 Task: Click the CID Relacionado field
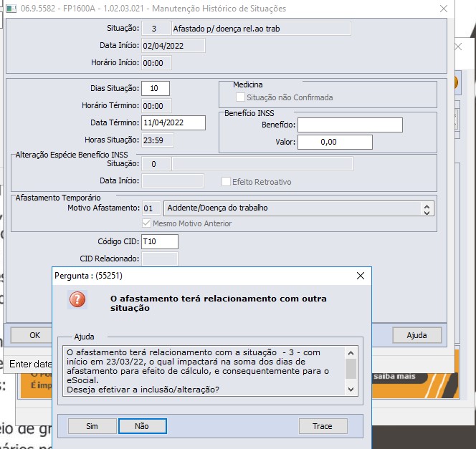tap(160, 259)
